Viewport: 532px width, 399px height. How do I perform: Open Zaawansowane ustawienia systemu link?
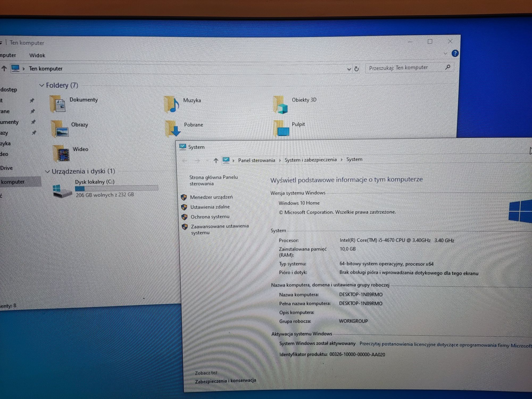tap(220, 229)
